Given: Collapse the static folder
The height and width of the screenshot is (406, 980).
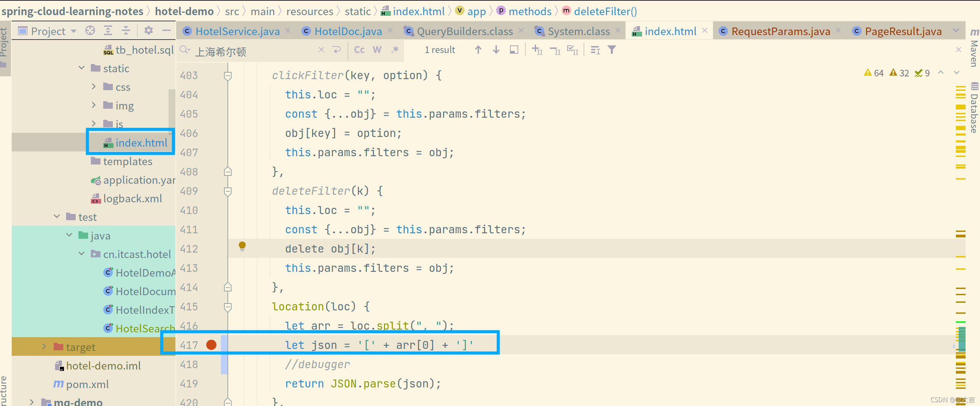Looking at the screenshot, I should (x=82, y=68).
